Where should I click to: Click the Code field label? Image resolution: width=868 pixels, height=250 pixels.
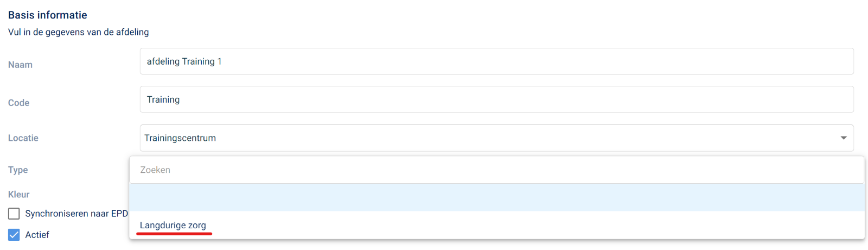point(18,103)
